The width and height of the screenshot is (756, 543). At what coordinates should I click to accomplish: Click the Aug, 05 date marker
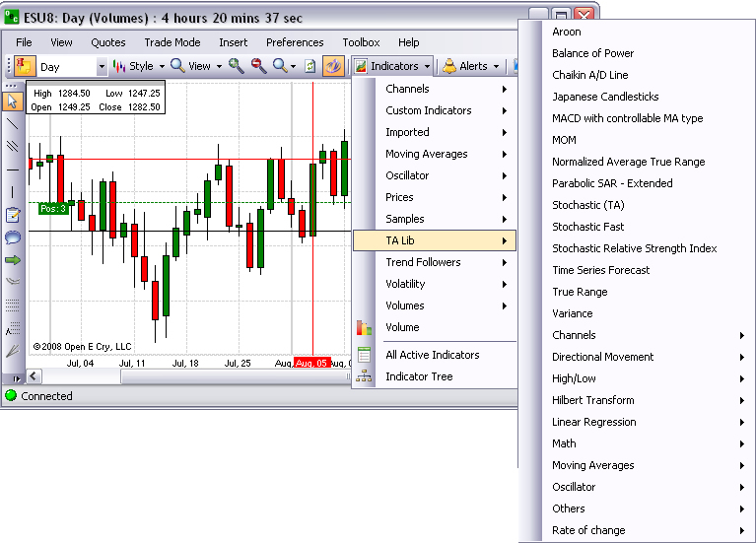(x=311, y=363)
